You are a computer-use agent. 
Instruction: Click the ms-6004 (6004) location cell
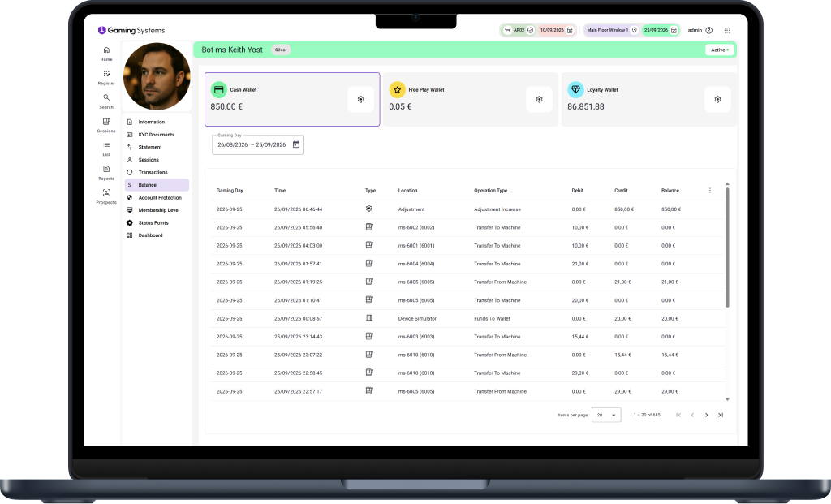[x=416, y=264]
